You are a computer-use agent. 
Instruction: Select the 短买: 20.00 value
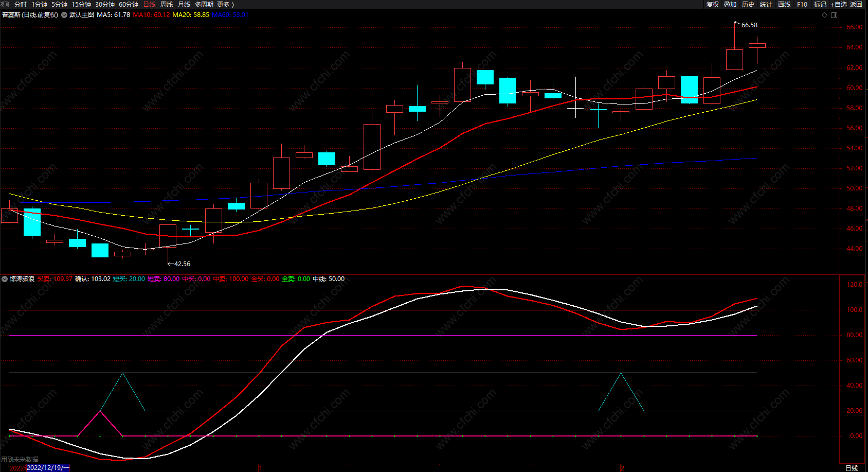[129, 279]
